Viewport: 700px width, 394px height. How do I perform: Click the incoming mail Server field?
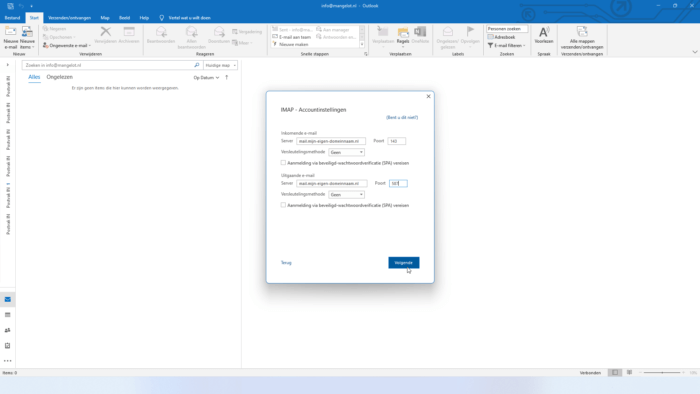click(331, 141)
